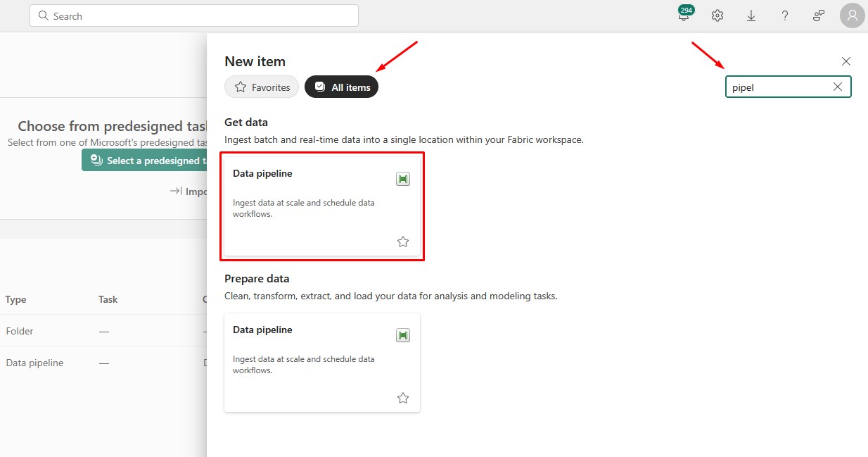Click the 'Prepare data' section heading
The image size is (868, 457).
click(x=257, y=278)
